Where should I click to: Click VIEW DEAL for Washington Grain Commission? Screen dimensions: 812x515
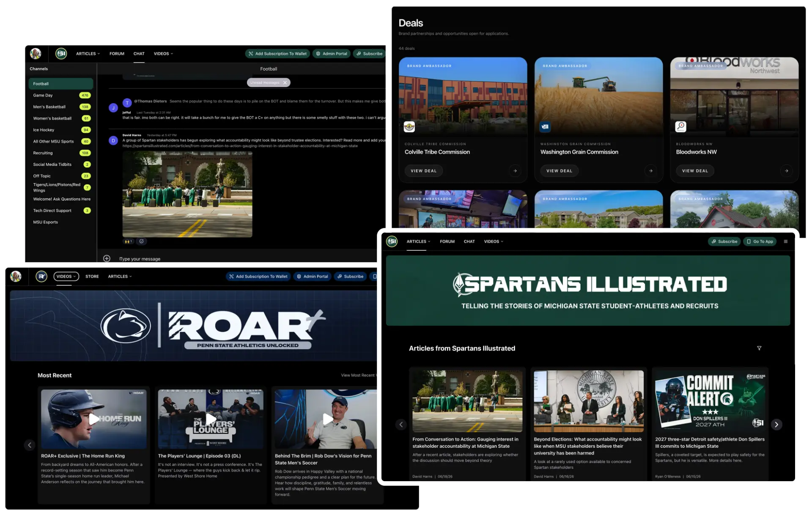(x=559, y=171)
